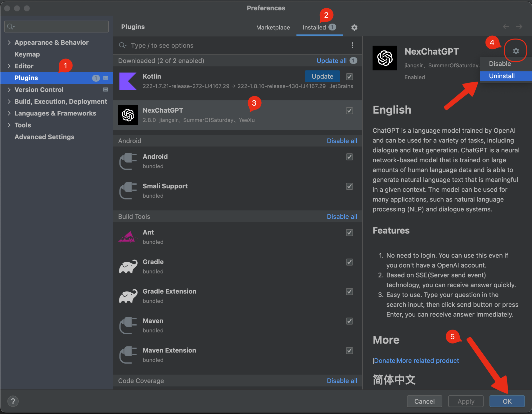
Task: Toggle the Kotlin plugin checkbox
Action: coord(349,77)
